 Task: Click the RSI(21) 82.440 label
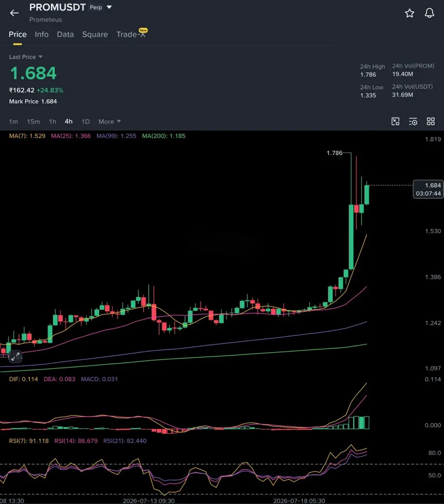coord(125,441)
